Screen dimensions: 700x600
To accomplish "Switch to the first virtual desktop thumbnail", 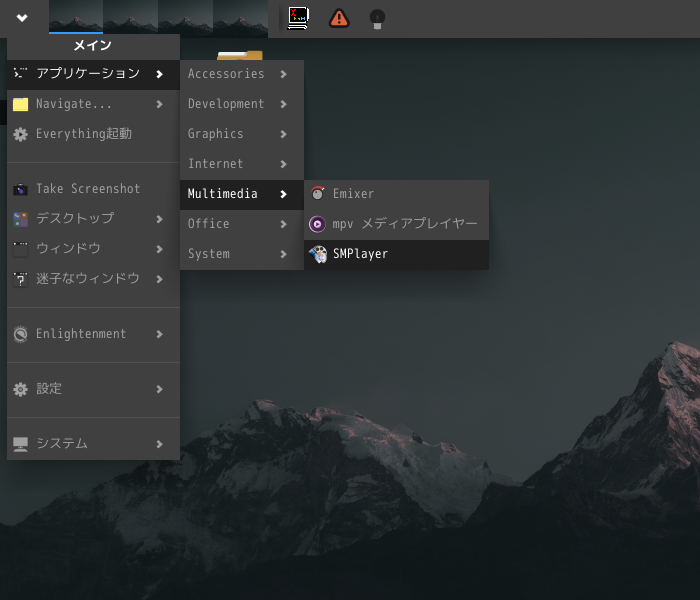I will [76, 17].
